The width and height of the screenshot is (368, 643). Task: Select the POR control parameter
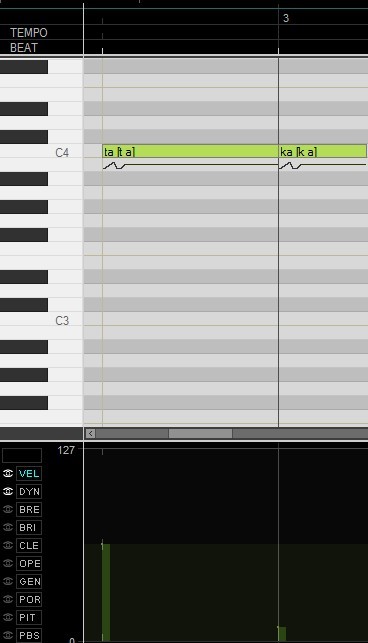click(x=29, y=599)
